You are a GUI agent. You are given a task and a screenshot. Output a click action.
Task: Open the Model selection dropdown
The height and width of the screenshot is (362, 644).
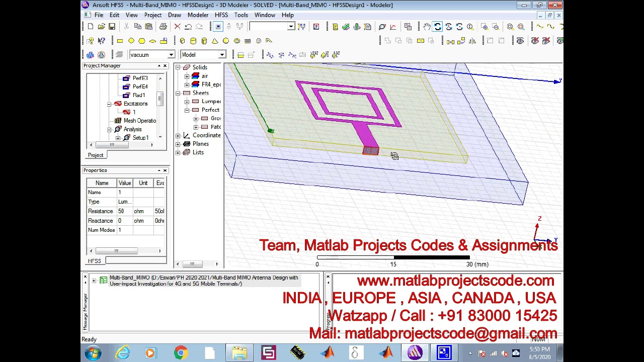(222, 55)
